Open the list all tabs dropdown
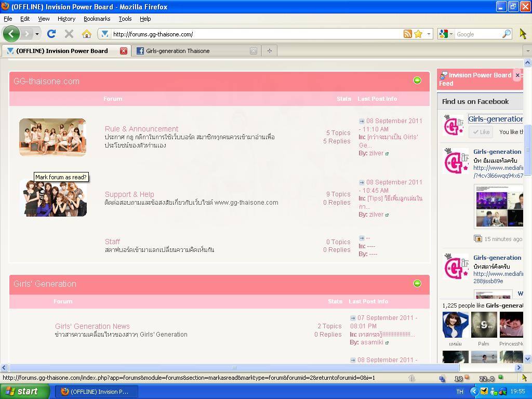The image size is (532, 399). (x=528, y=51)
